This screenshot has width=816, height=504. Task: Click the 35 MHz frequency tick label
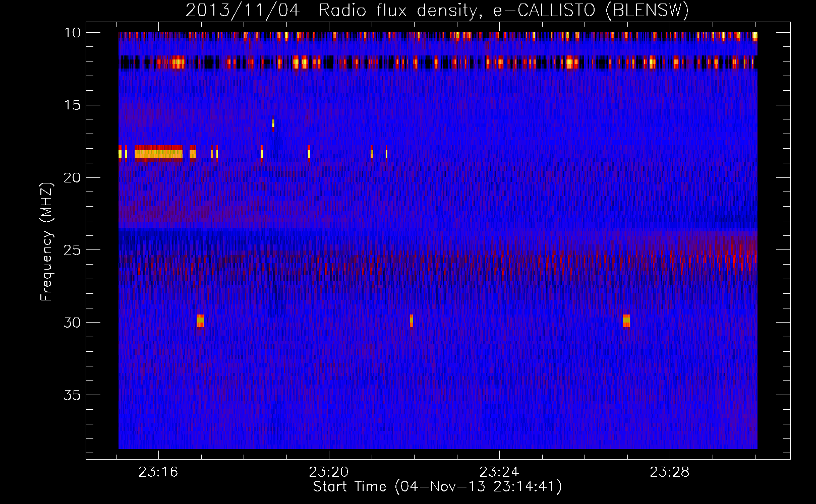(x=72, y=395)
